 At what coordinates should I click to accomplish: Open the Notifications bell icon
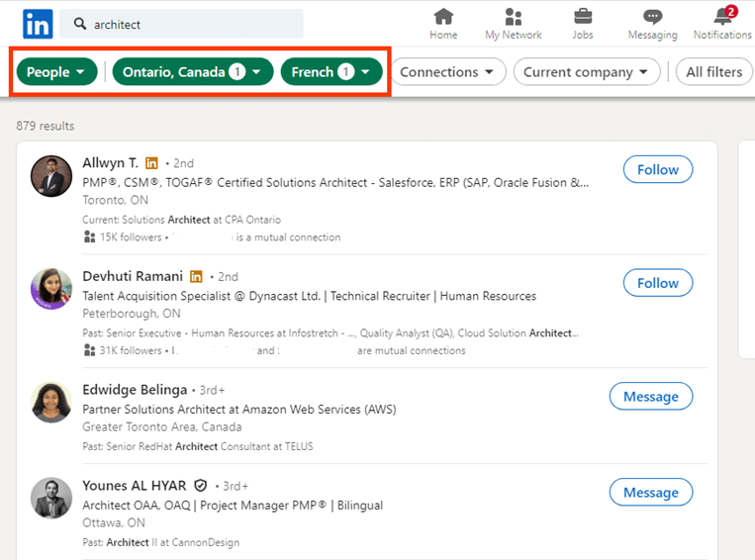pyautogui.click(x=722, y=17)
